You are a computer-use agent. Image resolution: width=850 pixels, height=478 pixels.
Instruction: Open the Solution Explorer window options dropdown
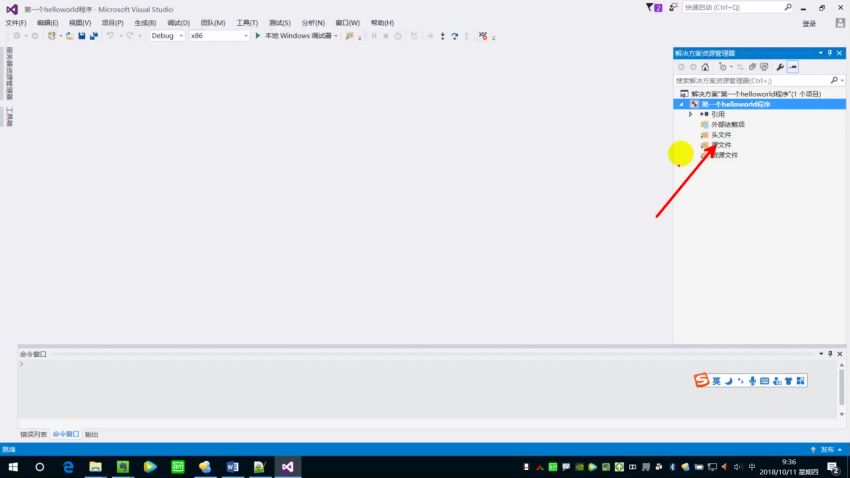pos(821,53)
